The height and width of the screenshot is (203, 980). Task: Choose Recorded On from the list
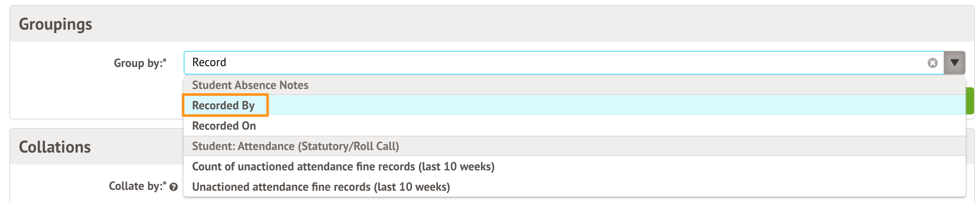coord(224,126)
